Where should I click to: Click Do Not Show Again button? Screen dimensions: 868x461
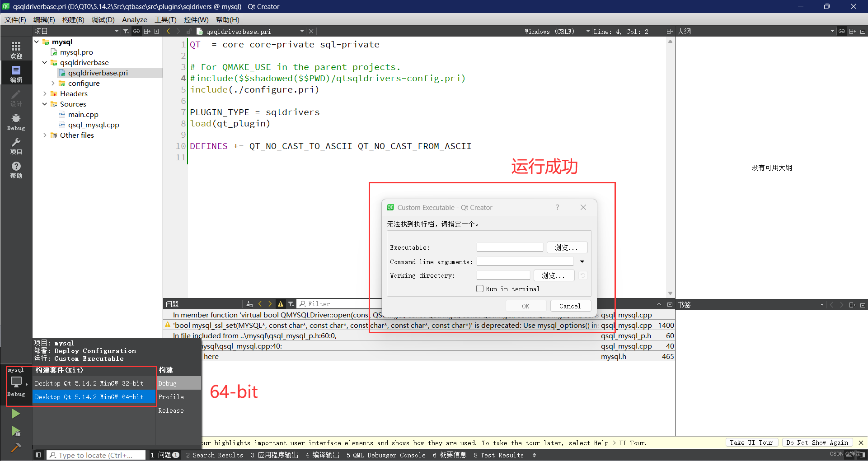817,442
